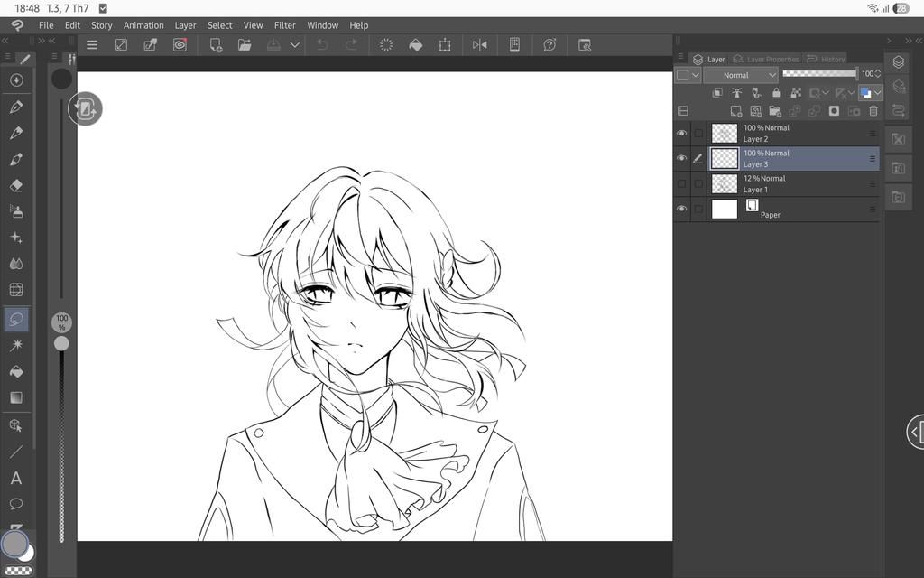Open the Animation menu

pyautogui.click(x=143, y=25)
